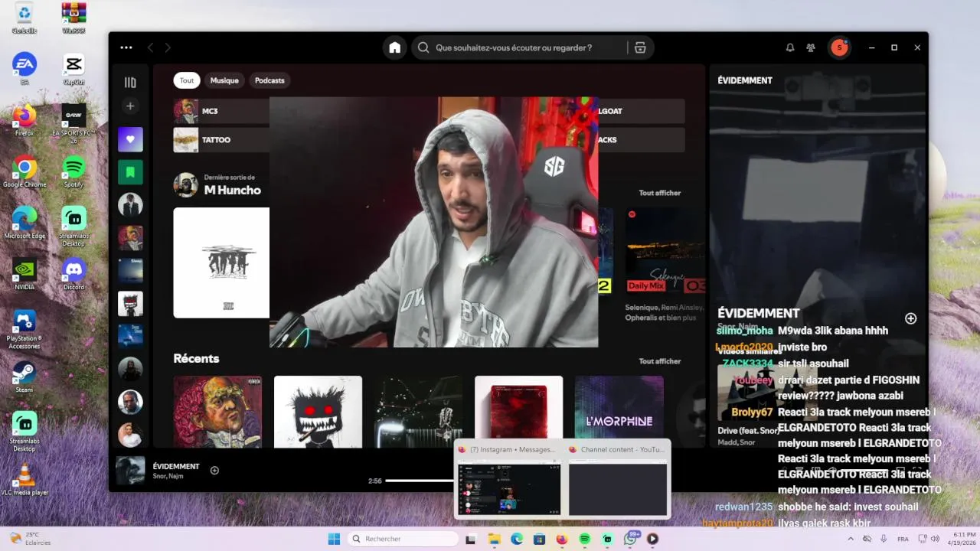Open WinRAR desktop icon
The width and height of the screenshot is (980, 551).
click(x=73, y=18)
